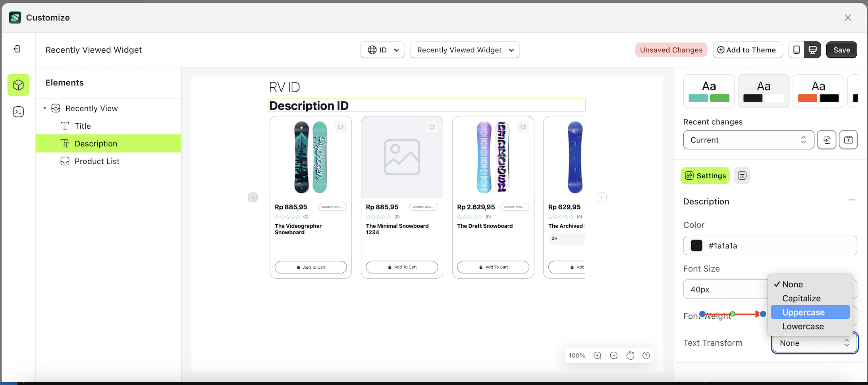Activate the hand pan tool icon
Viewport: 868px width, 385px height.
[630, 355]
